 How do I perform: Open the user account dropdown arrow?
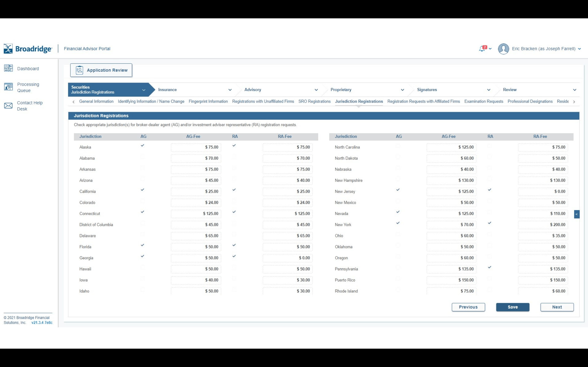(x=579, y=49)
